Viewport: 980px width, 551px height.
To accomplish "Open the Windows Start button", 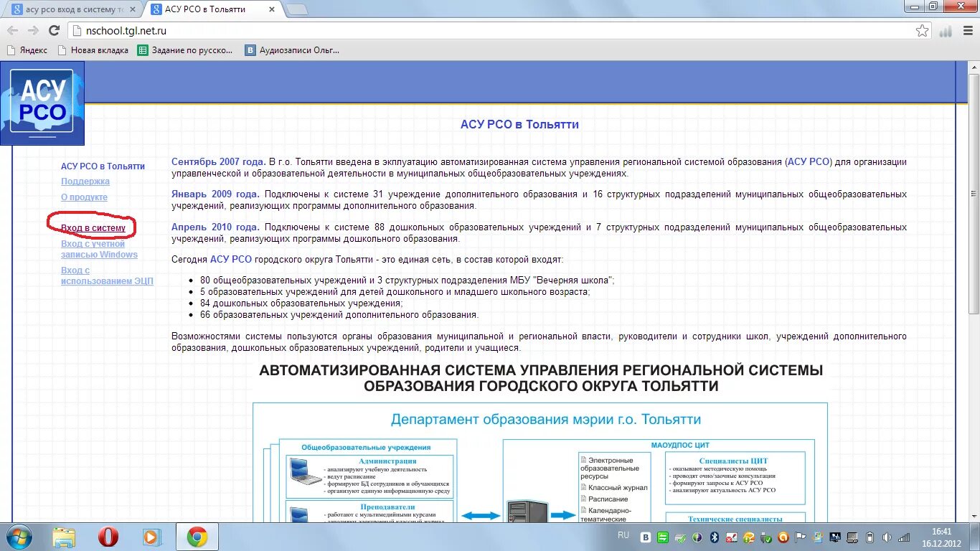I will pyautogui.click(x=19, y=537).
